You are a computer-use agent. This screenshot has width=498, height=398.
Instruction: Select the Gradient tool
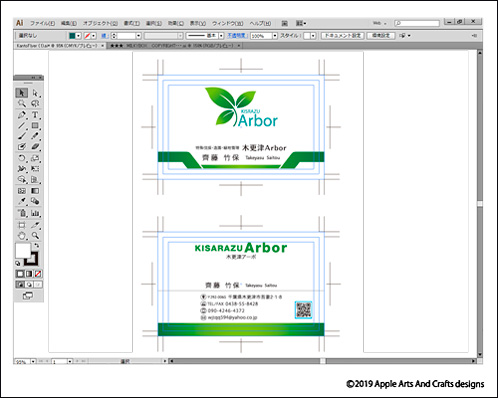point(35,191)
